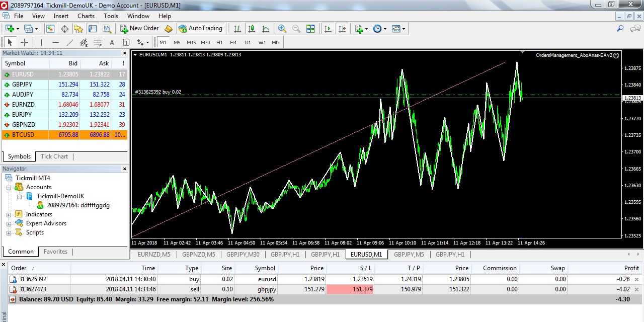The height and width of the screenshot is (322, 644).
Task: Enable the chart auto scroll button
Action: pyautogui.click(x=328, y=29)
